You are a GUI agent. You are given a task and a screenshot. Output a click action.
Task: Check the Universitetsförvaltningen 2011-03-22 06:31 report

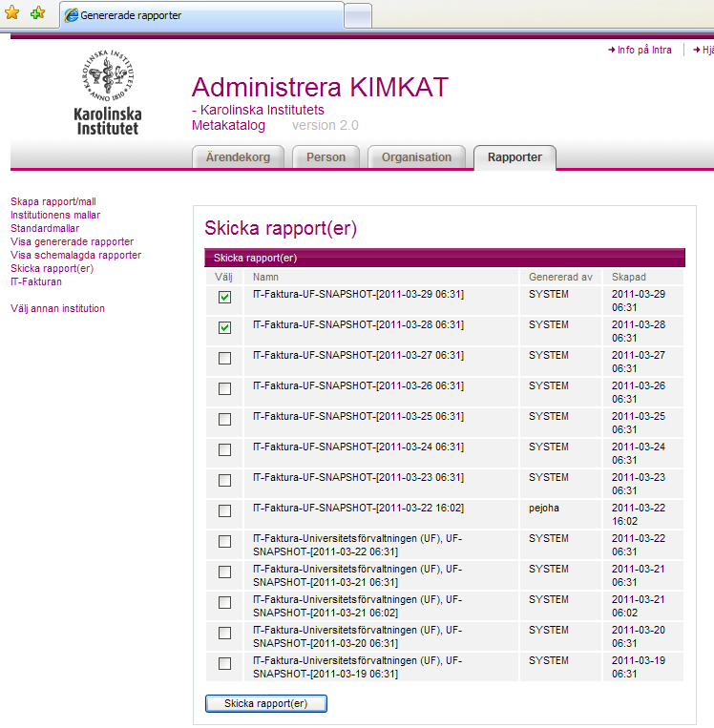225,541
